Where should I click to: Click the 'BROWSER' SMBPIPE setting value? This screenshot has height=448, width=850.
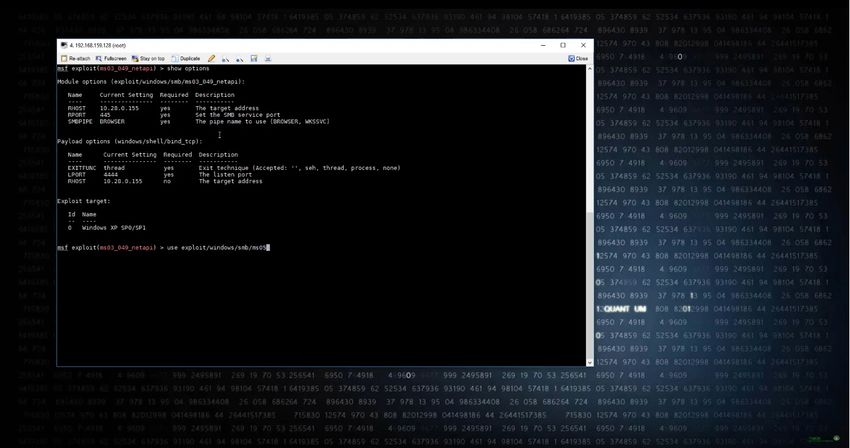pos(112,121)
